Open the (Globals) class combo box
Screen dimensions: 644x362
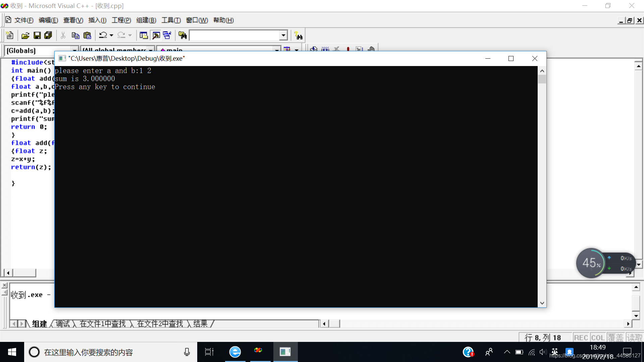pos(42,50)
